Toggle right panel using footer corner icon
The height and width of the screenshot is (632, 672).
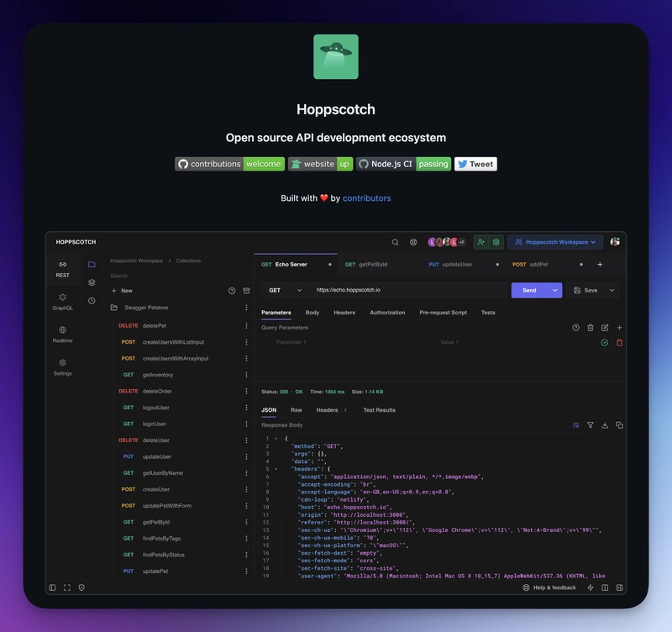[619, 587]
